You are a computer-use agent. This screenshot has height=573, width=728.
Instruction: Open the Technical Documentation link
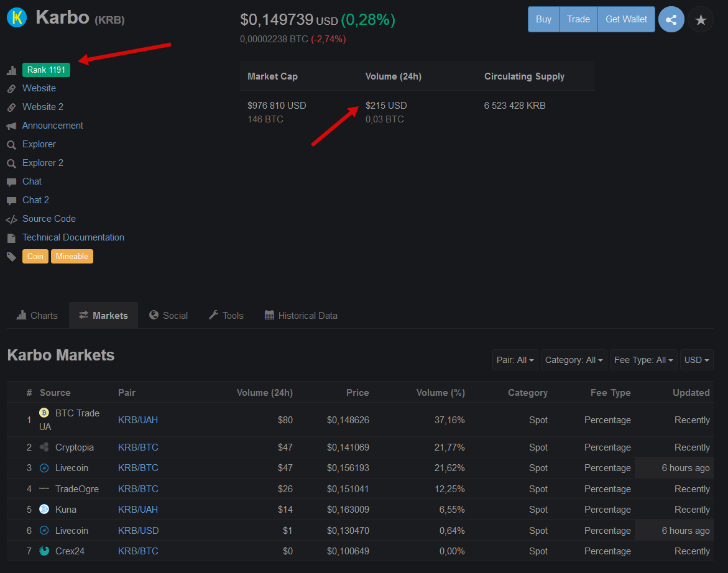[73, 237]
